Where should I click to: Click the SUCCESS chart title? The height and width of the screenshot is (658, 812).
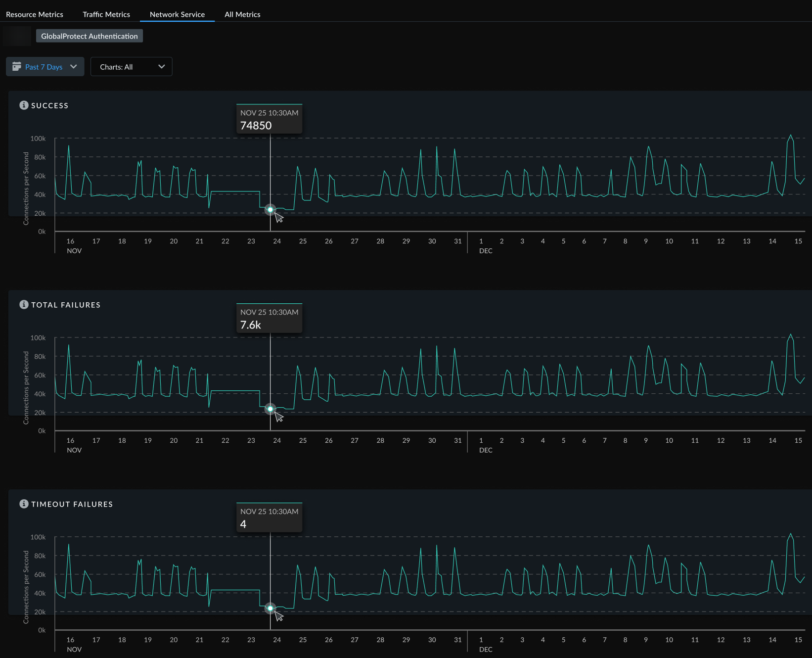click(50, 106)
